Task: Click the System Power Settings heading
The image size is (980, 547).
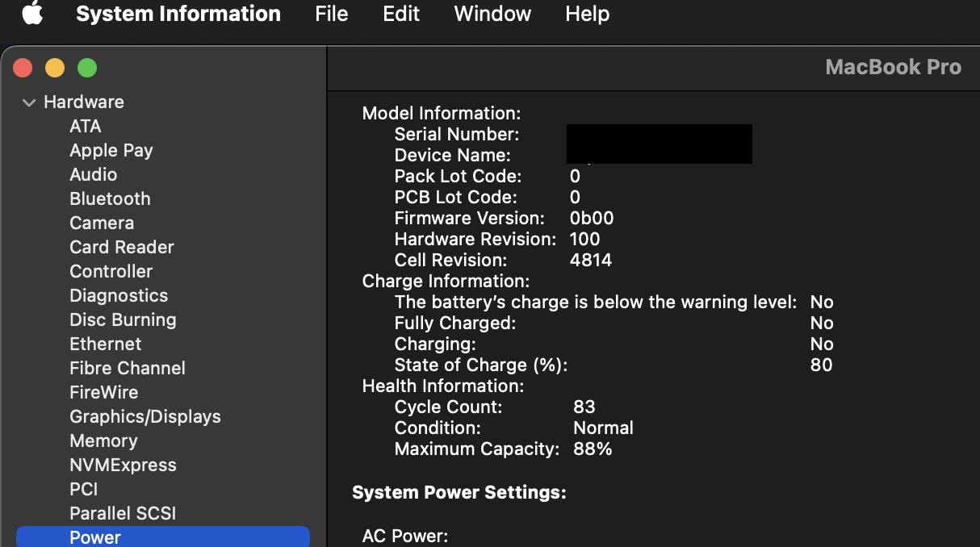Action: point(459,493)
